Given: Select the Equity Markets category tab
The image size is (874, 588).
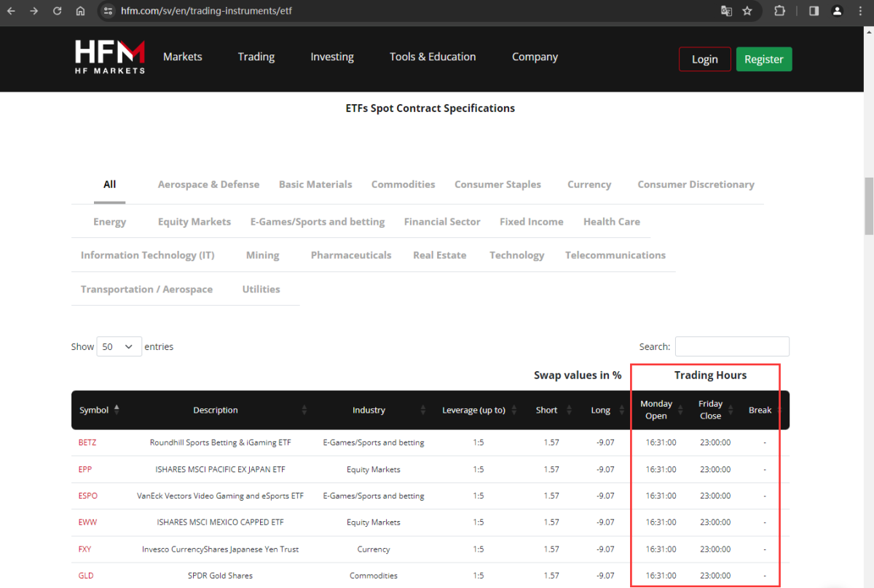Looking at the screenshot, I should 194,222.
